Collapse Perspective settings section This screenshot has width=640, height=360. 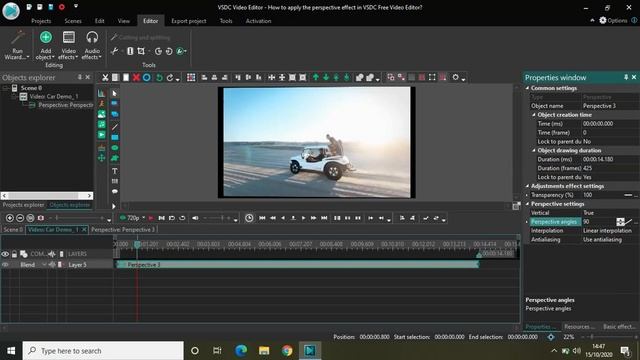[527, 204]
